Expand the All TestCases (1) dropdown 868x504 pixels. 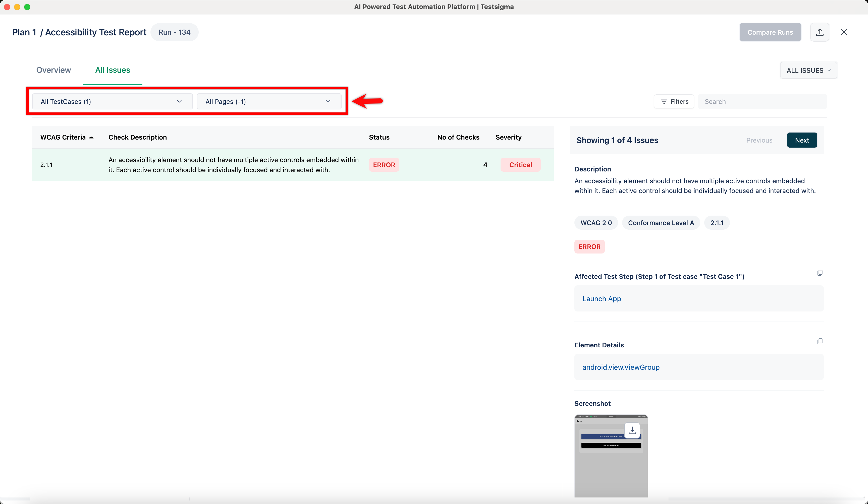click(112, 102)
